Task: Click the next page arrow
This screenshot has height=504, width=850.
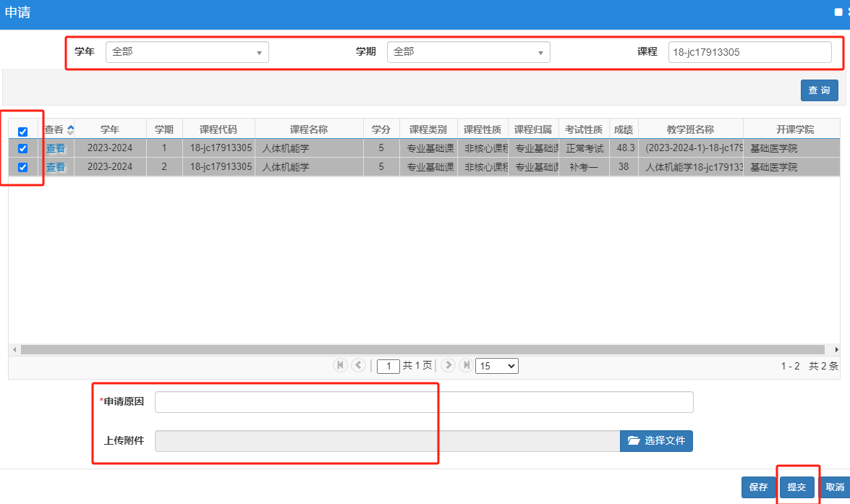Action: tap(448, 366)
